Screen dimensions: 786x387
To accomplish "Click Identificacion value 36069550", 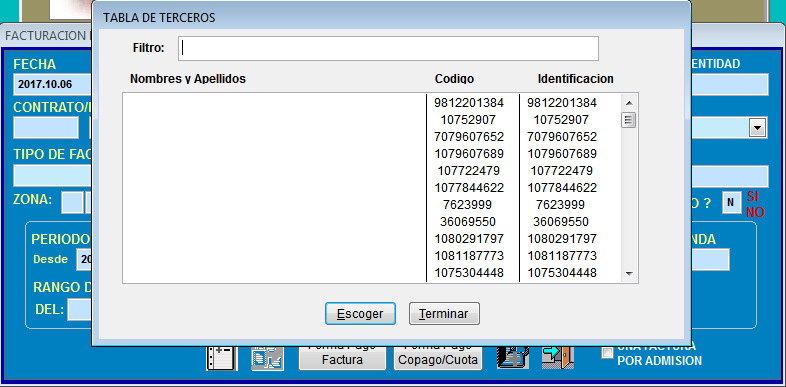I will [x=561, y=222].
